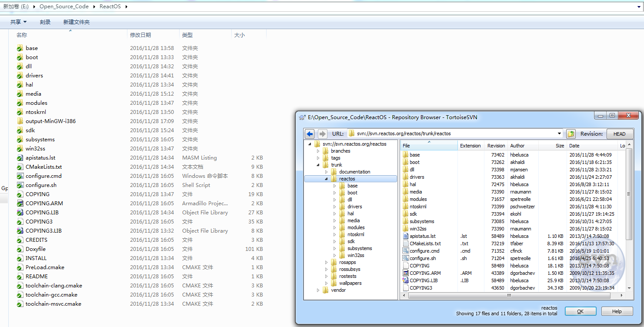The width and height of the screenshot is (644, 327).
Task: Click the PreLoad.cmake icon in Explorer
Action: [x=20, y=267]
